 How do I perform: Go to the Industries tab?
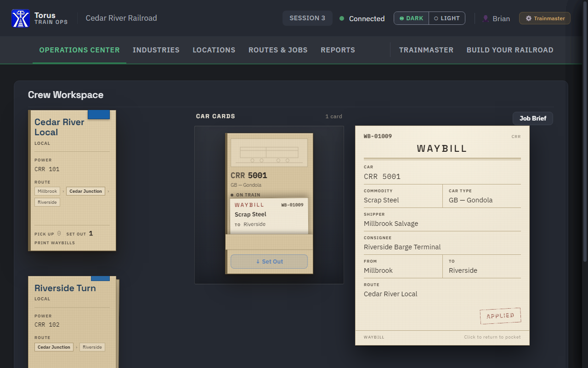(156, 50)
